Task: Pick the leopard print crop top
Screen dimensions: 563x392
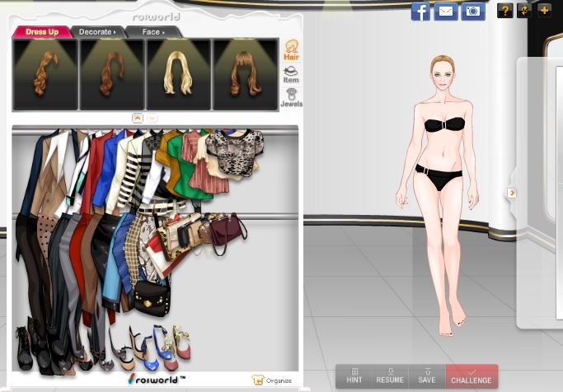Action: pyautogui.click(x=223, y=152)
